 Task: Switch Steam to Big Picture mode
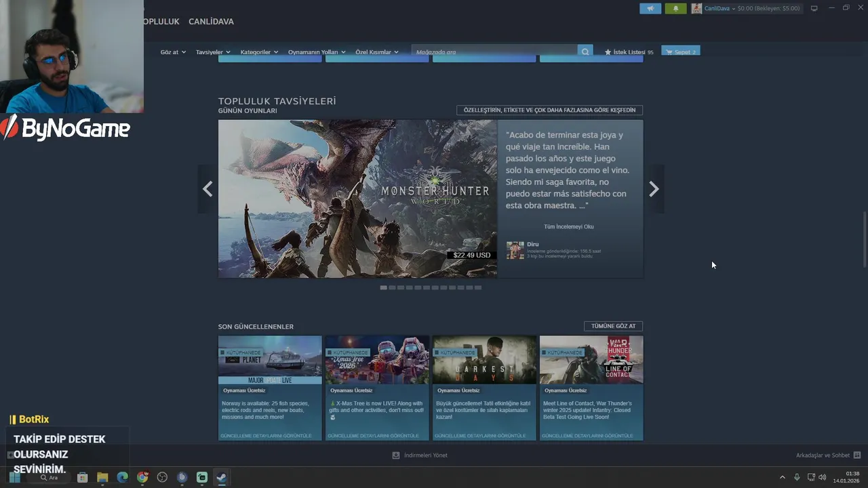(814, 8)
